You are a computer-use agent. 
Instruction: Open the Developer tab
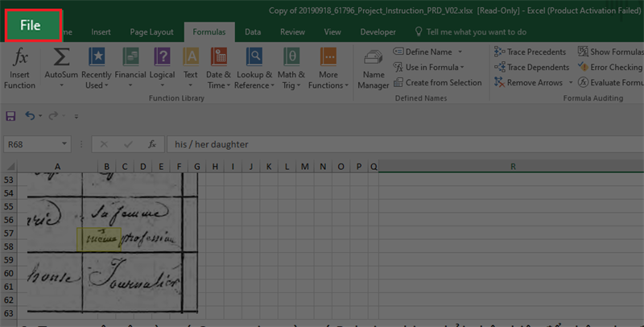click(378, 32)
